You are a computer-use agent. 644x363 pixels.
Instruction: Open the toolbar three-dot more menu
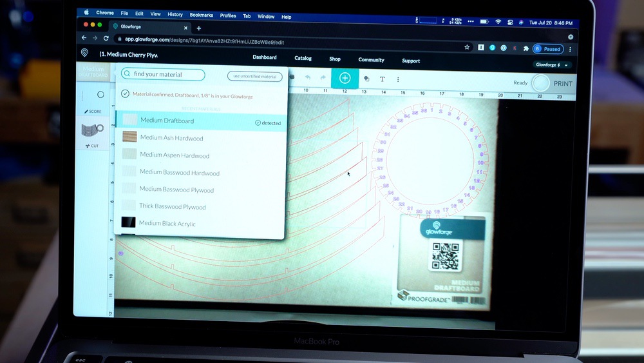click(397, 79)
